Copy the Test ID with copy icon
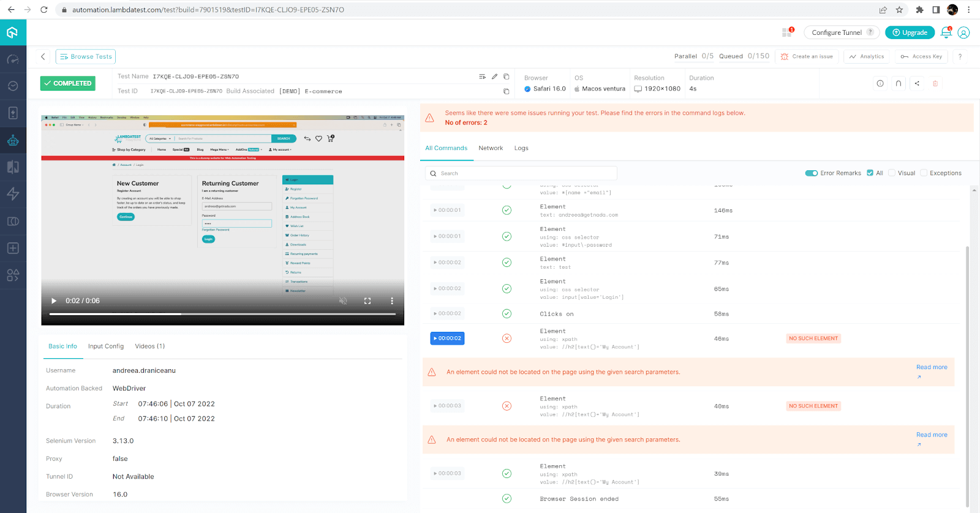980x513 pixels. click(x=506, y=91)
